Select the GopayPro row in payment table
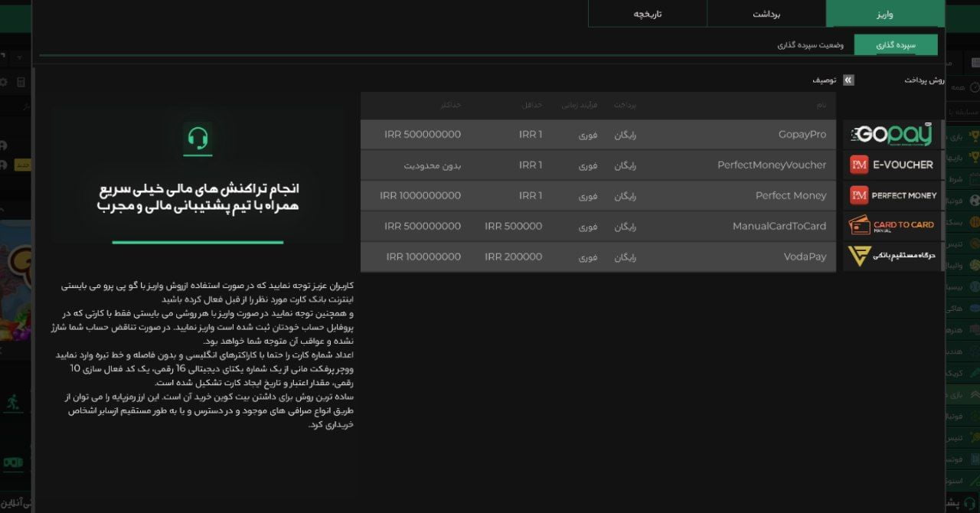Viewport: 980px width, 513px height. click(597, 133)
